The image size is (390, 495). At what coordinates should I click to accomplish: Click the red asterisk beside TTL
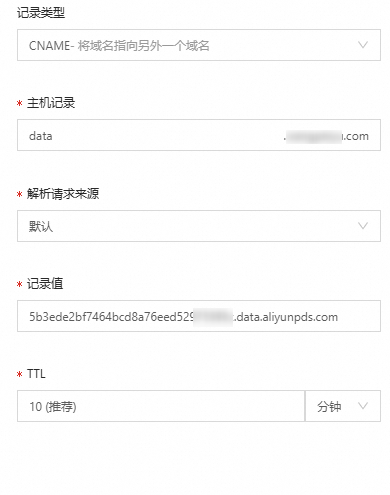click(x=19, y=374)
